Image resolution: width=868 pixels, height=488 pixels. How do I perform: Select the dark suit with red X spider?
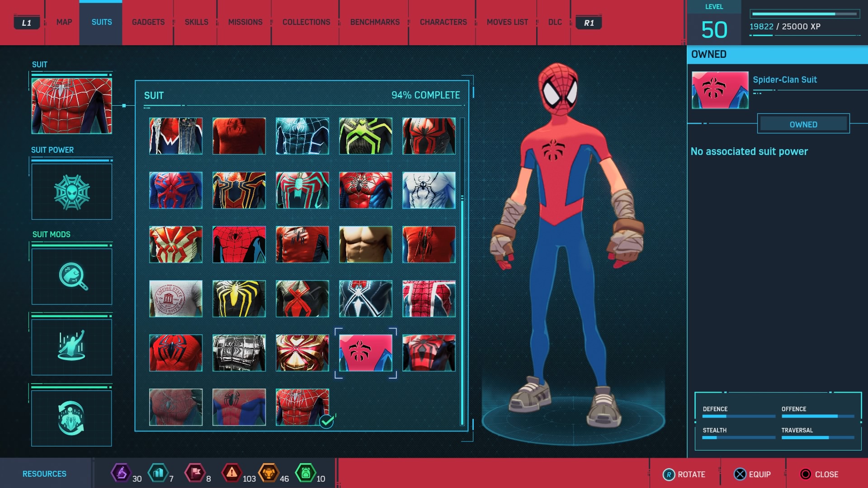point(302,299)
